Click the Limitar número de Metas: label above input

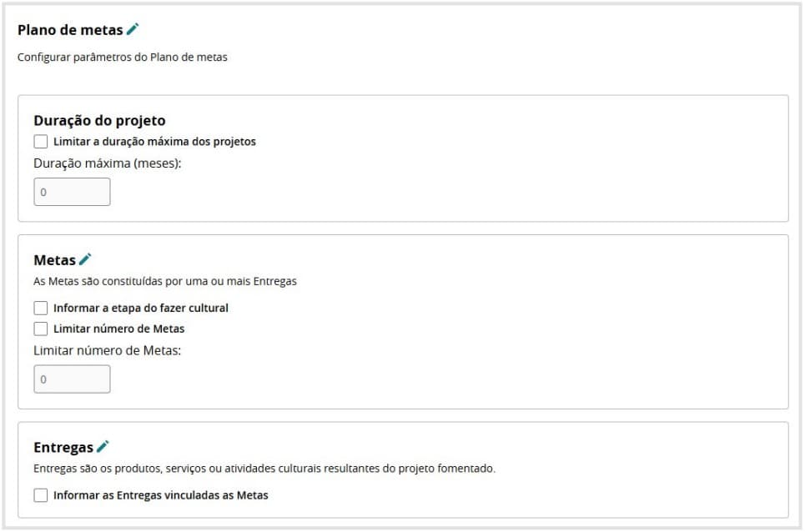click(x=107, y=350)
